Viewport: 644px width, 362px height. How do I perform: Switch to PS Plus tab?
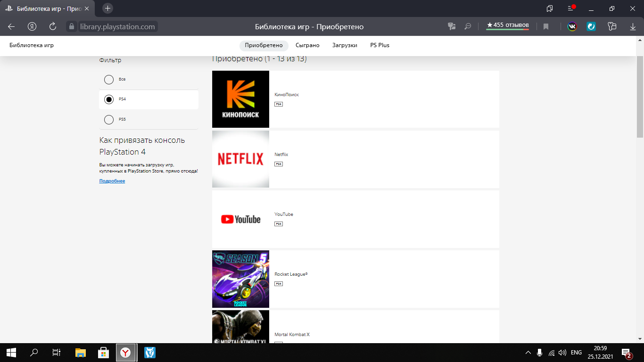pyautogui.click(x=380, y=45)
